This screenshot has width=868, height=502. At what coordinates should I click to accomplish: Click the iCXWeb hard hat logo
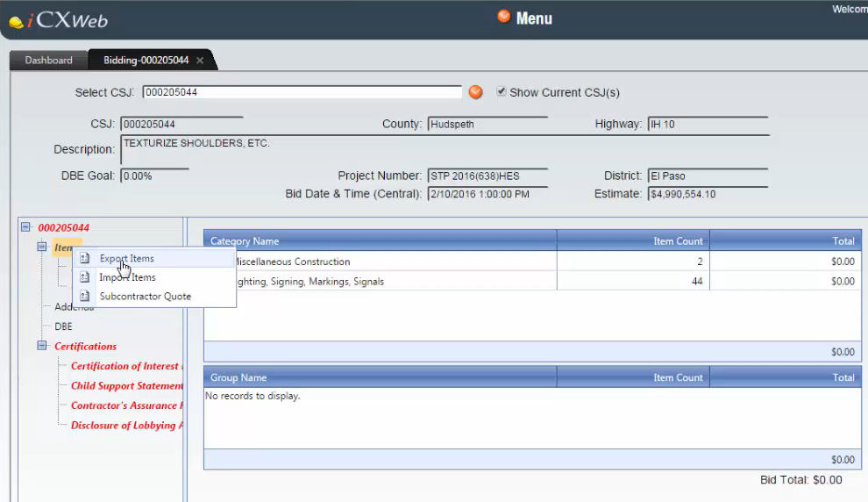point(16,22)
